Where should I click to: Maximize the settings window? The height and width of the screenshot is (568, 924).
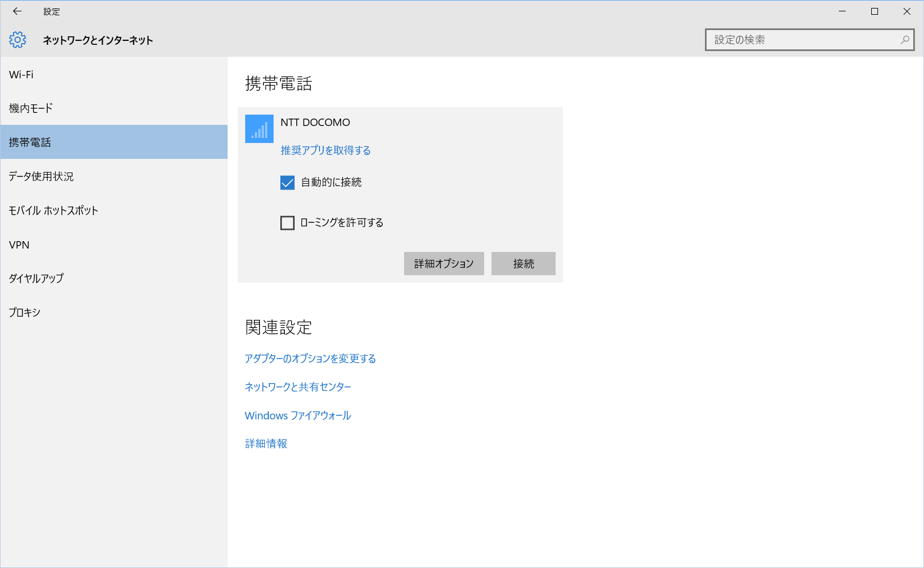[875, 11]
